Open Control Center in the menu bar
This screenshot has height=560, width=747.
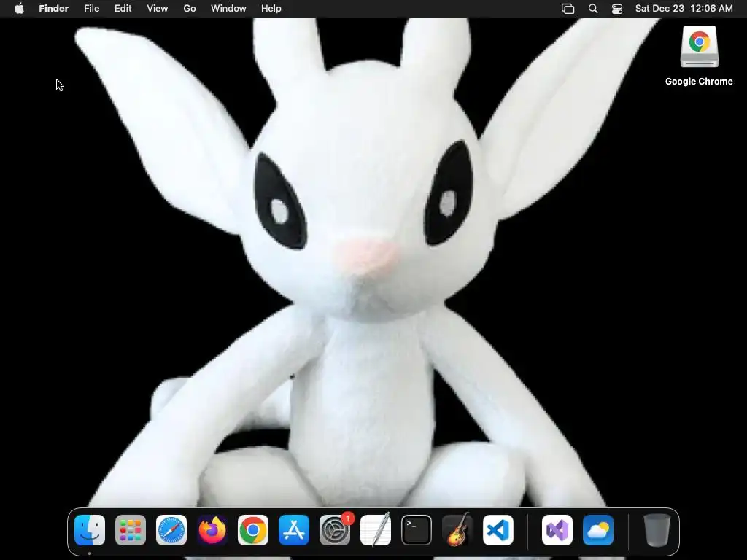617,9
